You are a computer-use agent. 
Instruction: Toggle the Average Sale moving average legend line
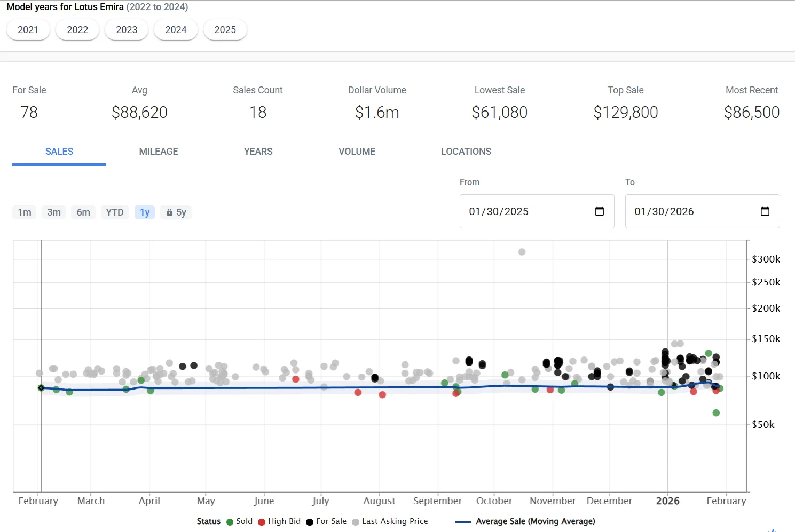pyautogui.click(x=462, y=522)
